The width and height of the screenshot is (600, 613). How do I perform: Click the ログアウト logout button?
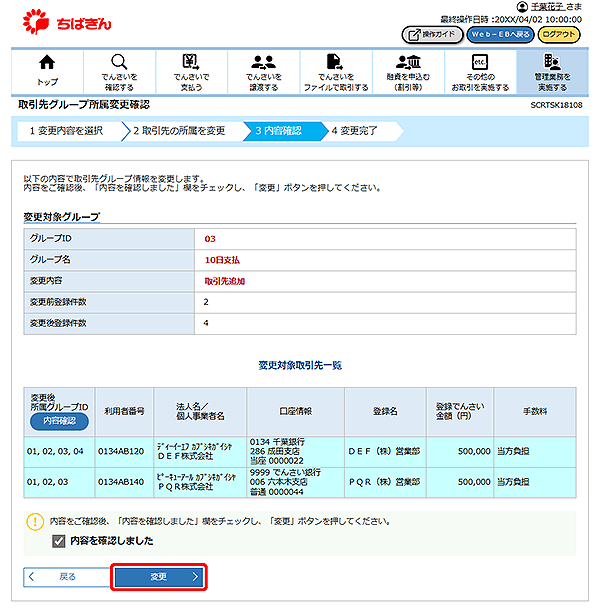click(559, 34)
